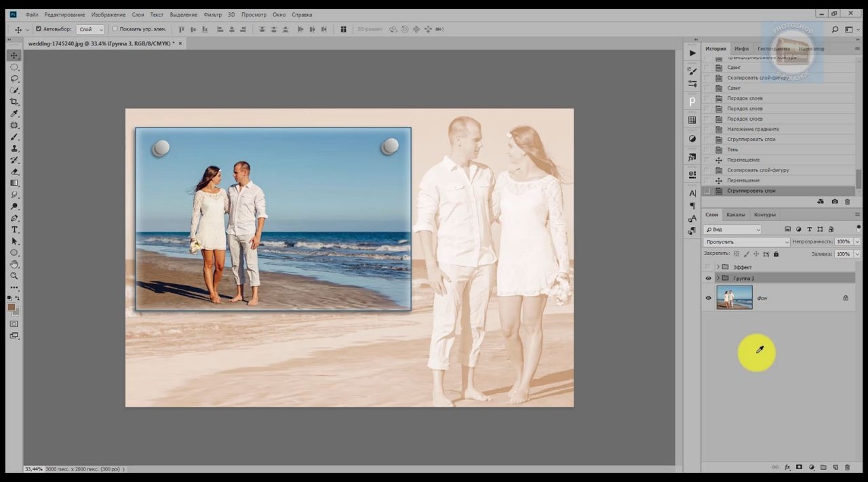Open the Actions play-button panel icon
This screenshot has height=482, width=868.
pos(692,53)
